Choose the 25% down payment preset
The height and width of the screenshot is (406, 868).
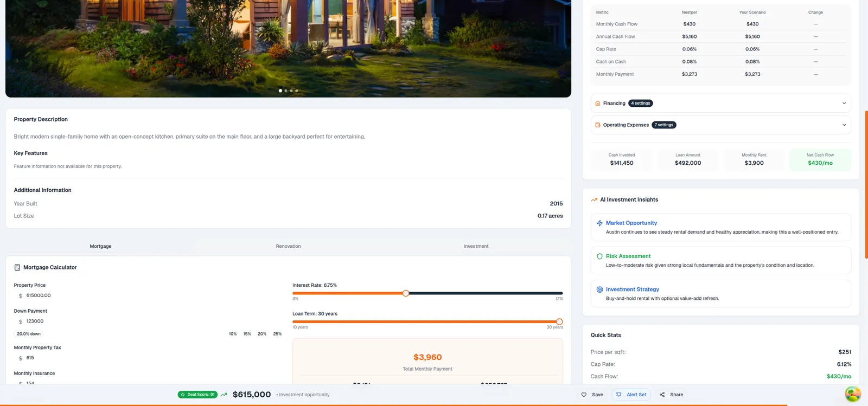[x=277, y=334]
